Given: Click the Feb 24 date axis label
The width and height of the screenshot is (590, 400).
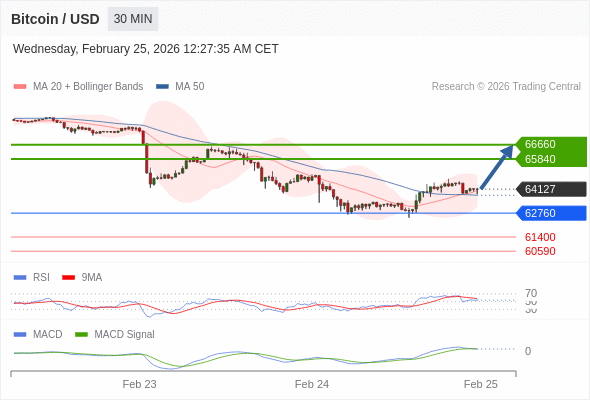Looking at the screenshot, I should point(312,384).
